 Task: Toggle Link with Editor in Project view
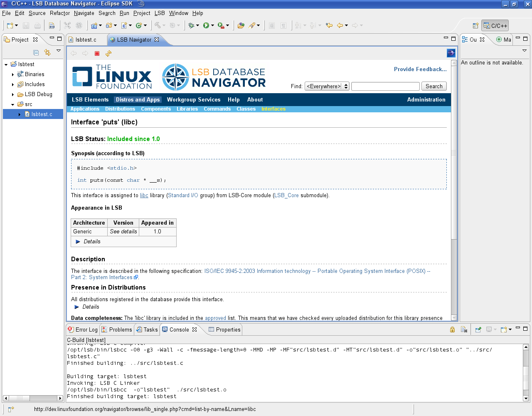point(47,52)
